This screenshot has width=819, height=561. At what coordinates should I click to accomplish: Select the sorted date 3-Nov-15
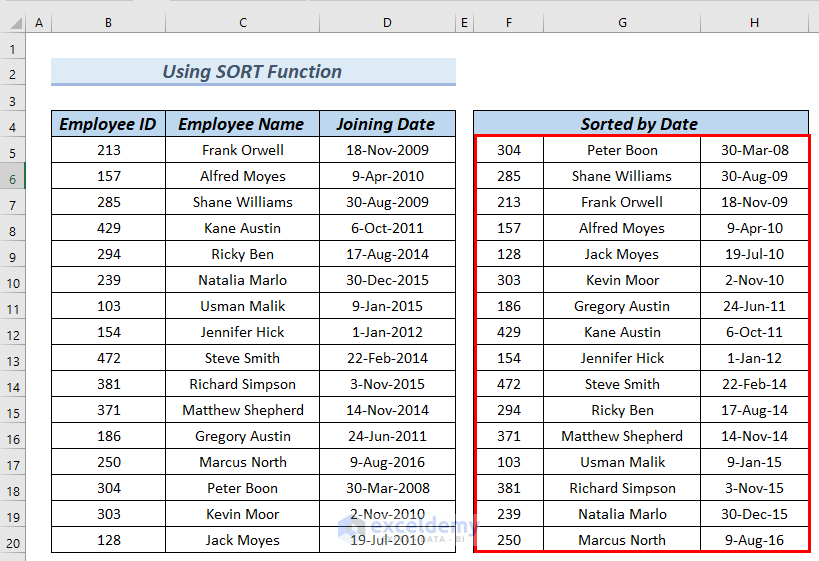[x=754, y=488]
